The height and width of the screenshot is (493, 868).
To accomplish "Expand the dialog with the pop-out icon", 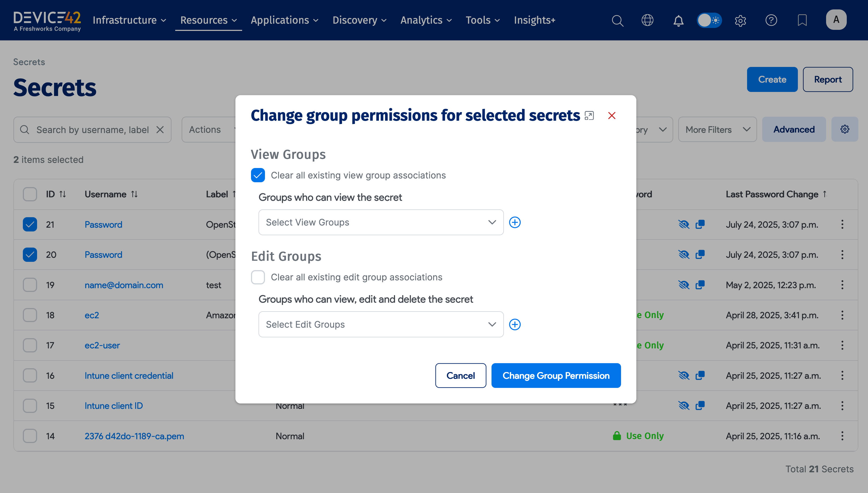I will [589, 116].
